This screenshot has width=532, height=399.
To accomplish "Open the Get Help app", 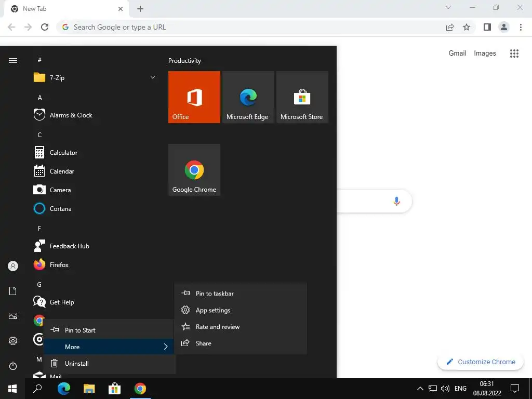I will point(95,302).
